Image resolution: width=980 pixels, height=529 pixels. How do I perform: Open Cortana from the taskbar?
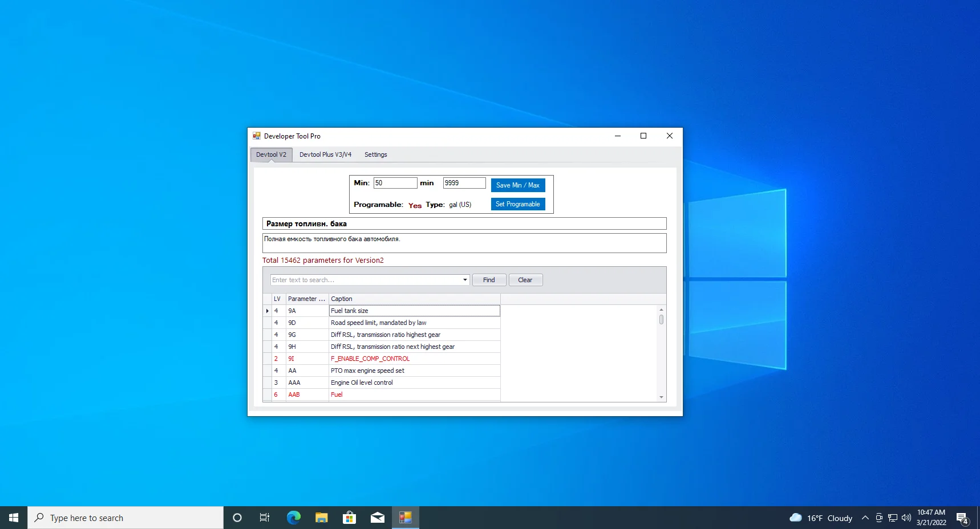[x=237, y=518]
